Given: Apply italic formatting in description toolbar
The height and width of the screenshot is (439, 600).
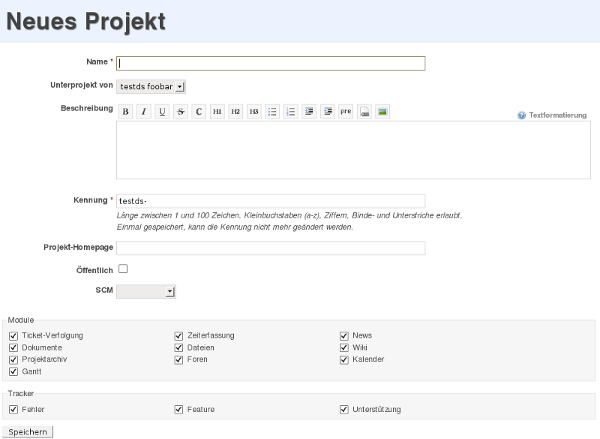Looking at the screenshot, I should pyautogui.click(x=143, y=112).
